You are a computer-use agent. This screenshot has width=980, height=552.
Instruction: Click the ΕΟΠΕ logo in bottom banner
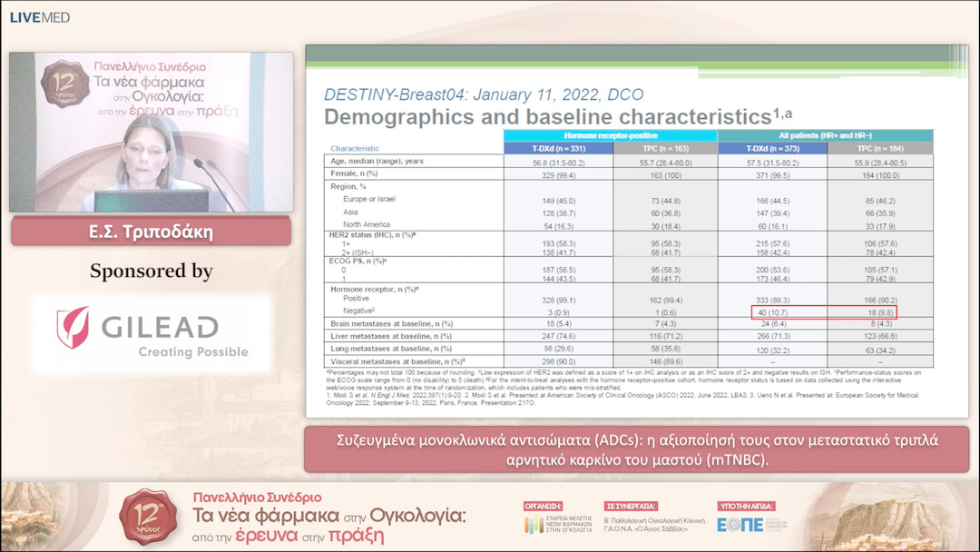[734, 525]
